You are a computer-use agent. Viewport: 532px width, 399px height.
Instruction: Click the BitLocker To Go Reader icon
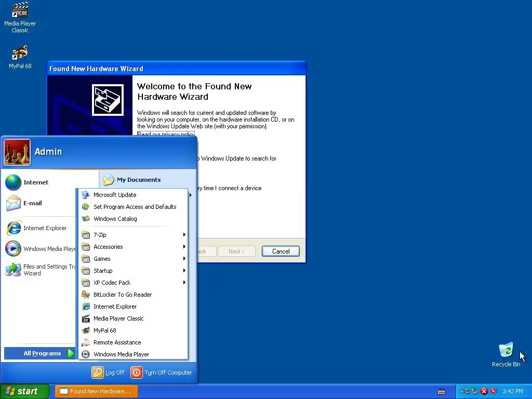86,295
